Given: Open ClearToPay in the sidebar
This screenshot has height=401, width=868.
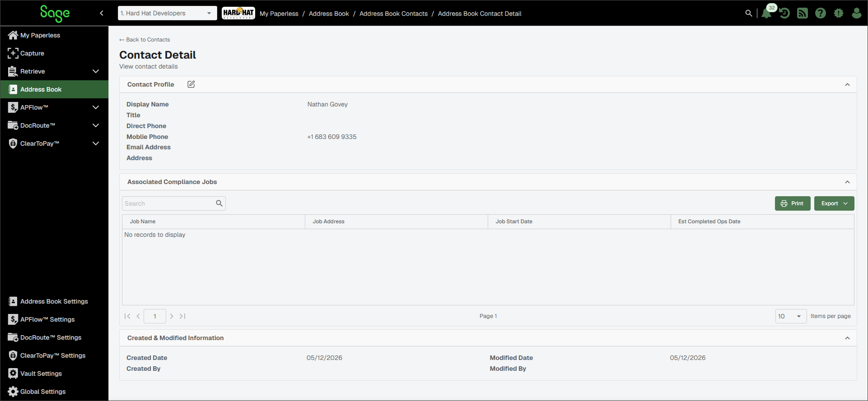Looking at the screenshot, I should pos(54,143).
